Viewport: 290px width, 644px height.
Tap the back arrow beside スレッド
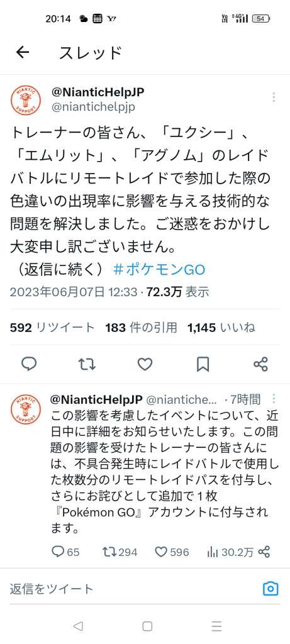pos(23,52)
